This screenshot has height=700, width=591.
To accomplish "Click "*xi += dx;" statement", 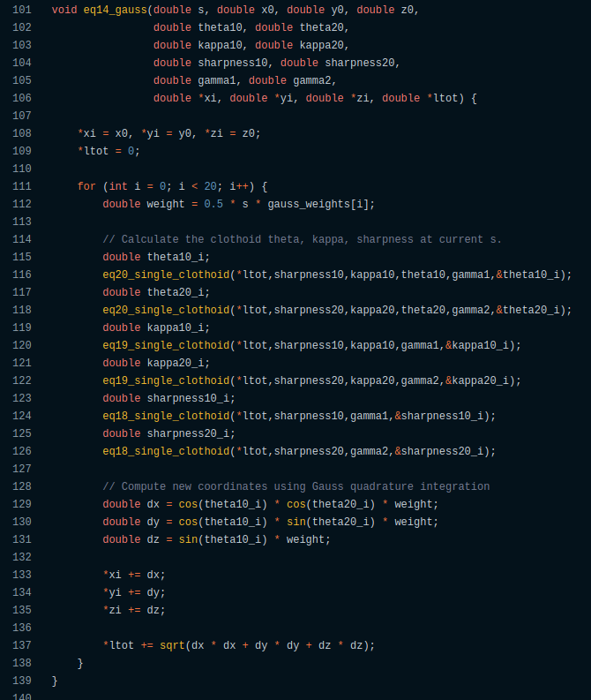I will pos(134,575).
